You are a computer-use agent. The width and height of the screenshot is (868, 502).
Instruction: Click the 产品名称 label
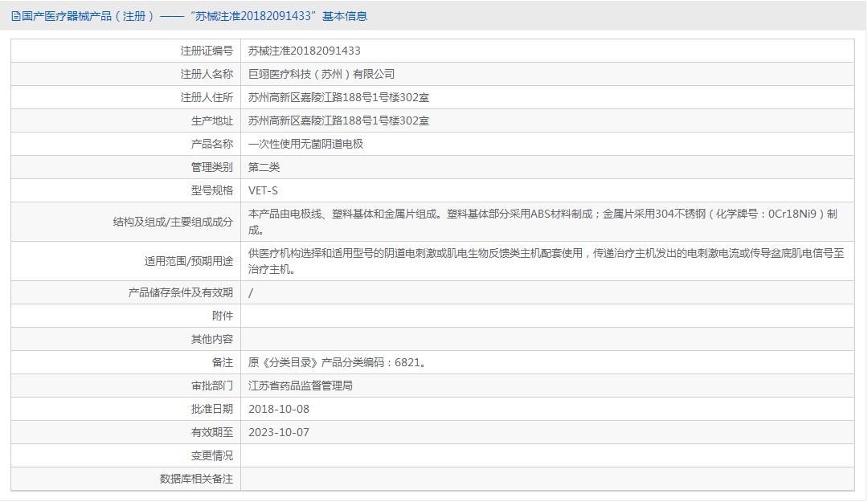(212, 144)
